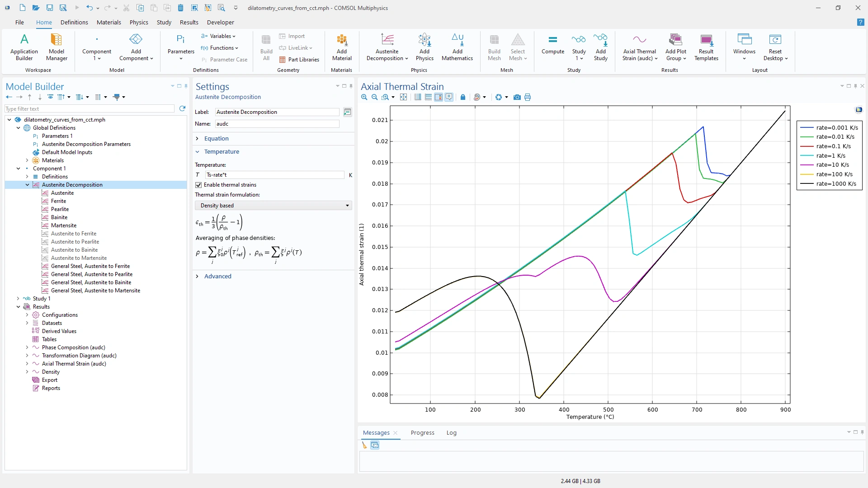Expand the Study 1 tree node
The image size is (868, 488).
click(18, 299)
